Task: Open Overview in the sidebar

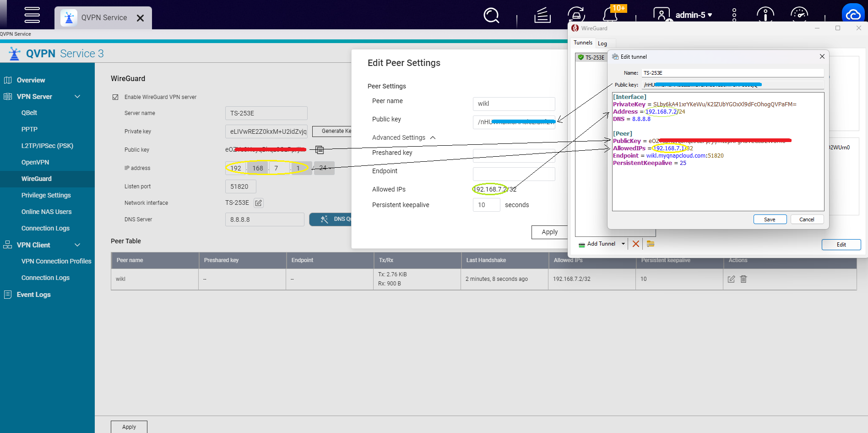Action: coord(31,80)
